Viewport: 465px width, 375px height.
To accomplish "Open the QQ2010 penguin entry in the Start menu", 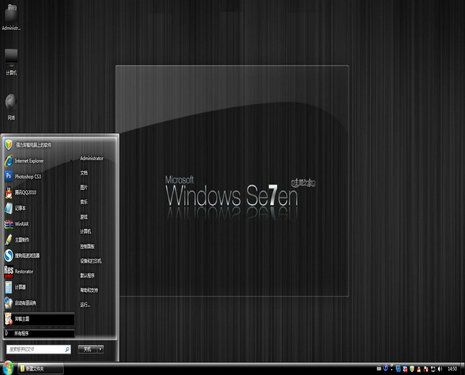I will 38,192.
